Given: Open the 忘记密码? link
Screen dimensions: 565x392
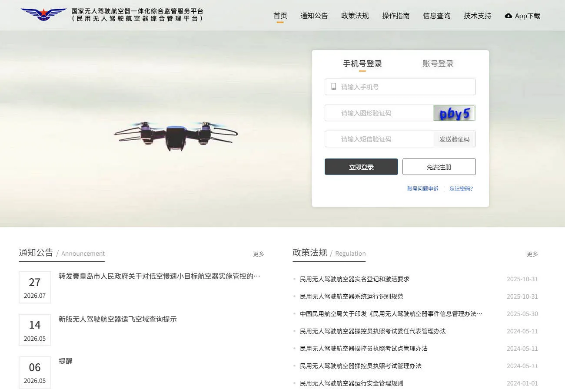Looking at the screenshot, I should 461,189.
